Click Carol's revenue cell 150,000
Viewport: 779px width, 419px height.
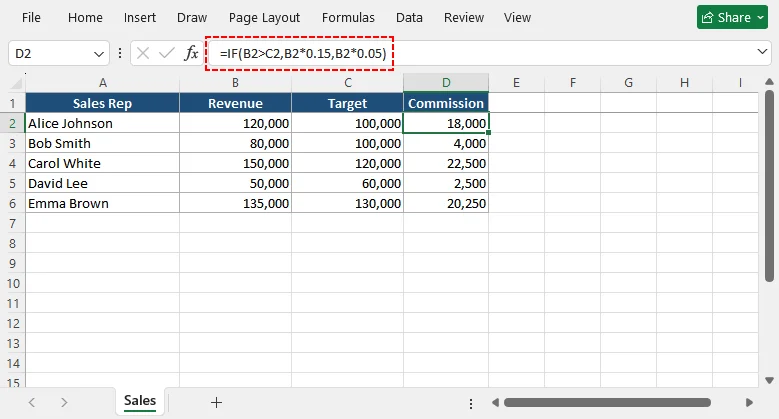pyautogui.click(x=235, y=163)
